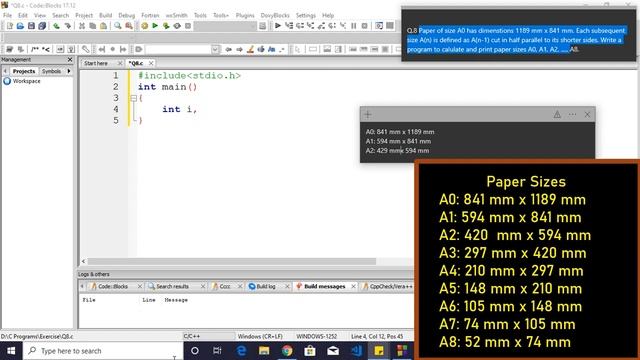Click the Build and run icon
640x360 pixels.
click(x=166, y=26)
